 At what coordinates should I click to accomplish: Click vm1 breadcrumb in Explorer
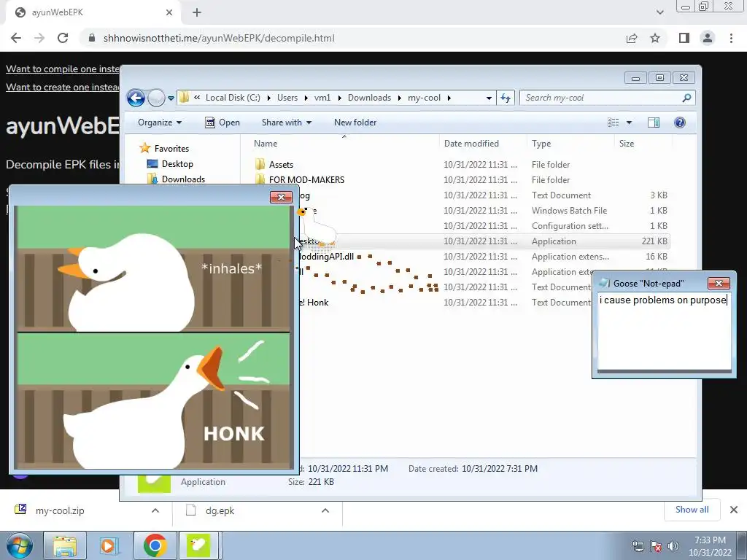point(322,98)
